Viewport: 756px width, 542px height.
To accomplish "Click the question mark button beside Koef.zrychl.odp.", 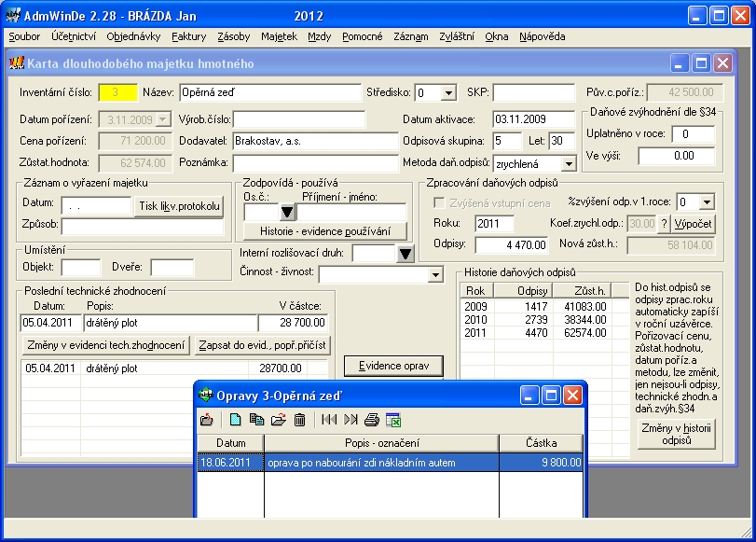I will coord(664,224).
